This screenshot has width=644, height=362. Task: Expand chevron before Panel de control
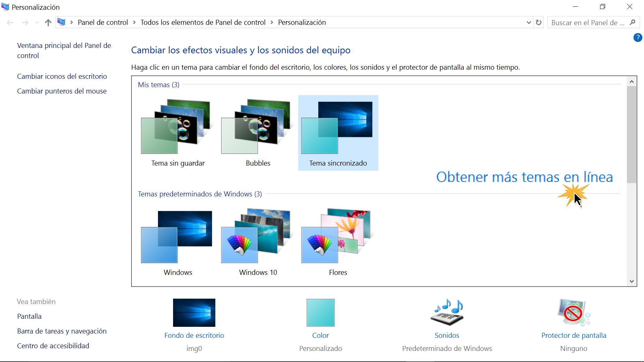71,22
